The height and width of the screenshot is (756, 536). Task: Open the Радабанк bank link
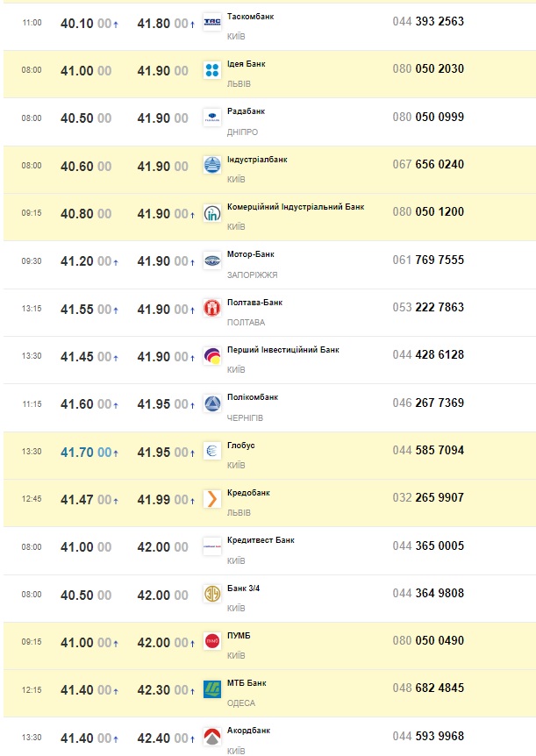pos(246,111)
